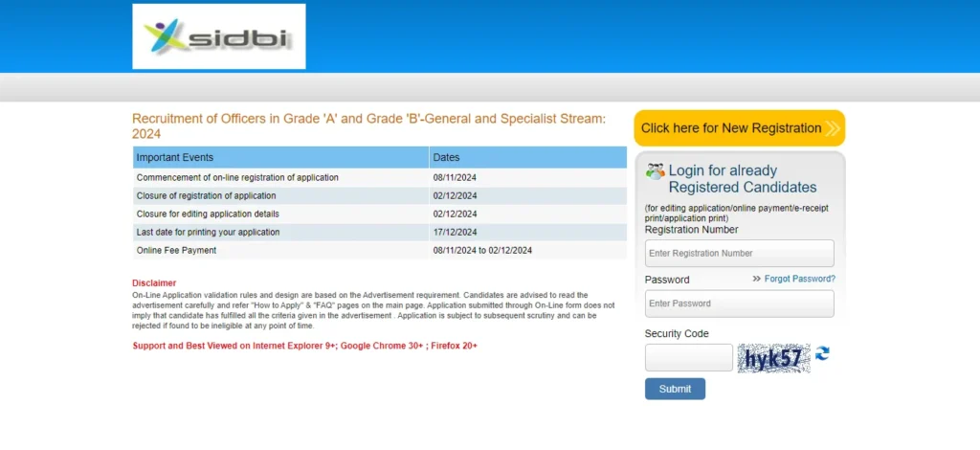Click the Support and Best Viewed notice
Viewport: 980px width, 450px height.
coord(305,345)
